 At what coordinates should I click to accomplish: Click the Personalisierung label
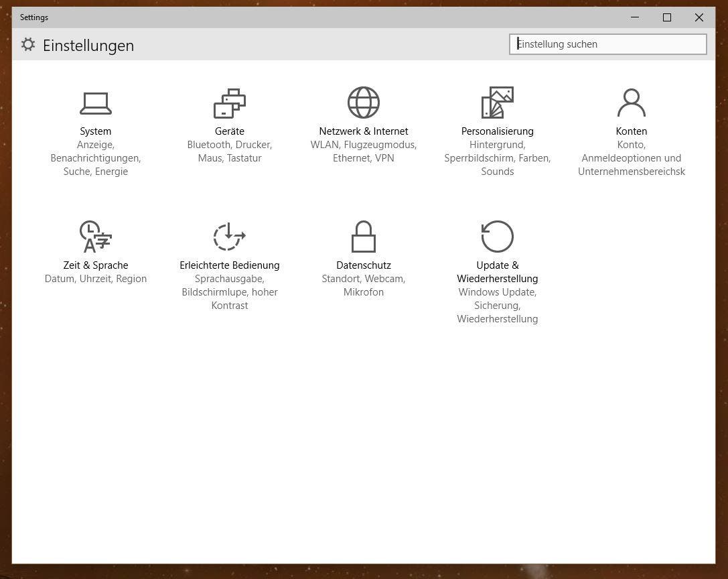[x=497, y=131]
